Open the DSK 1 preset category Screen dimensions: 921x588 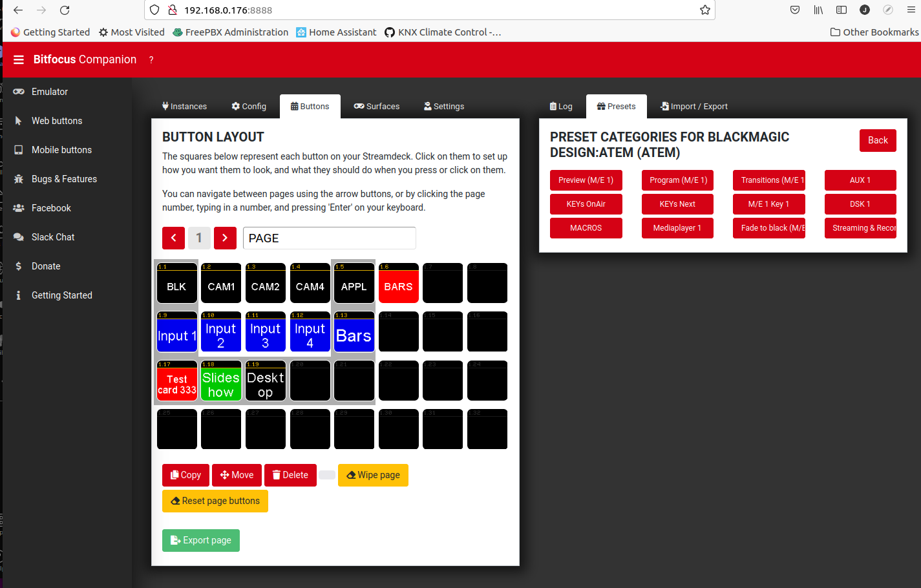(x=860, y=204)
